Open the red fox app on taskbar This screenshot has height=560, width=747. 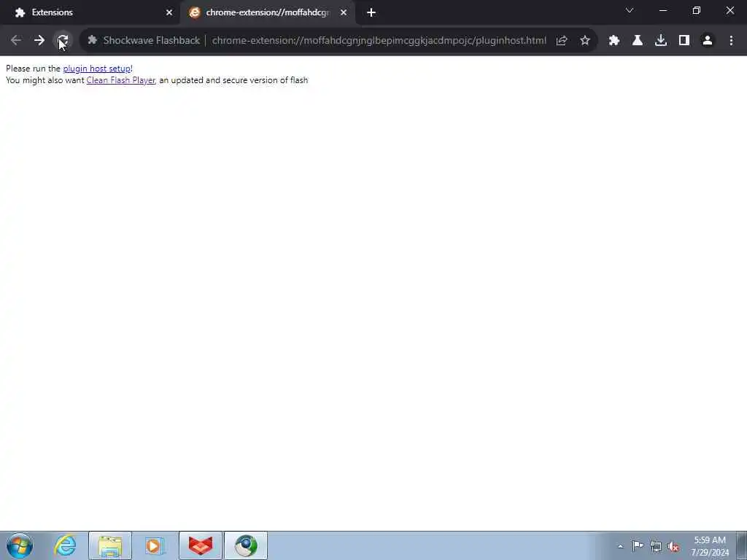[x=201, y=545]
